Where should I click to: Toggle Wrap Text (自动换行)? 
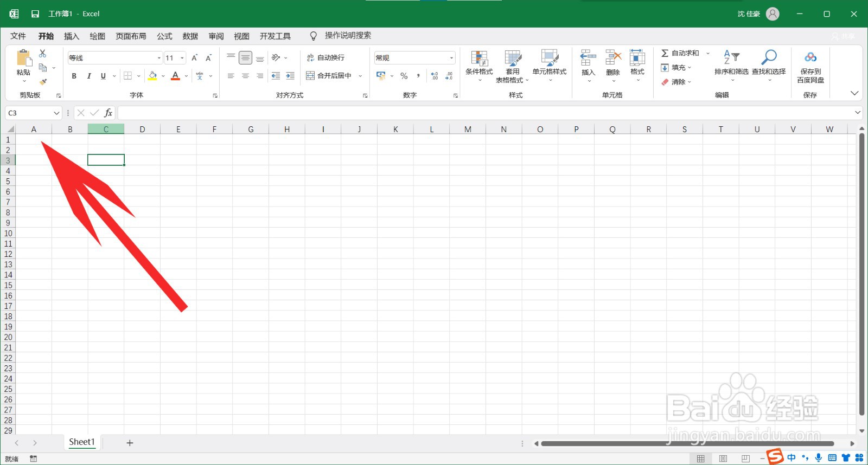(325, 57)
